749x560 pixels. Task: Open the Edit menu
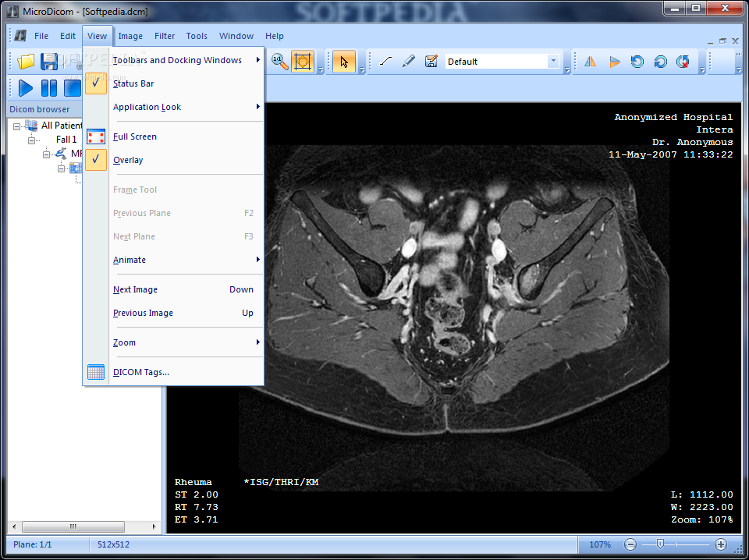coord(67,36)
